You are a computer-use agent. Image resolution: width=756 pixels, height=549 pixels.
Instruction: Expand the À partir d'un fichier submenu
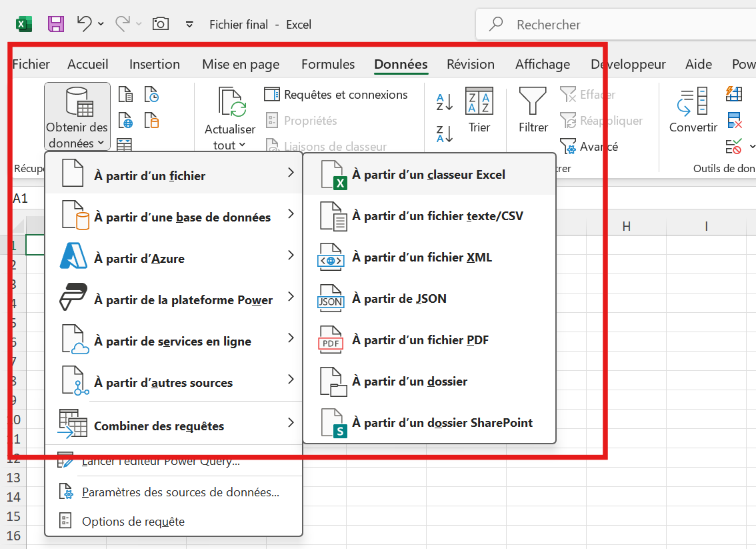click(173, 173)
